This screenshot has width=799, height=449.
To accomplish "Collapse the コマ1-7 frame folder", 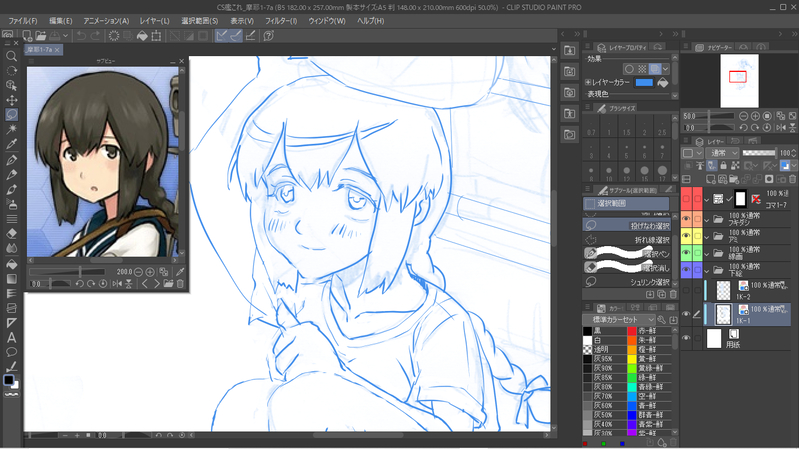I will click(707, 200).
